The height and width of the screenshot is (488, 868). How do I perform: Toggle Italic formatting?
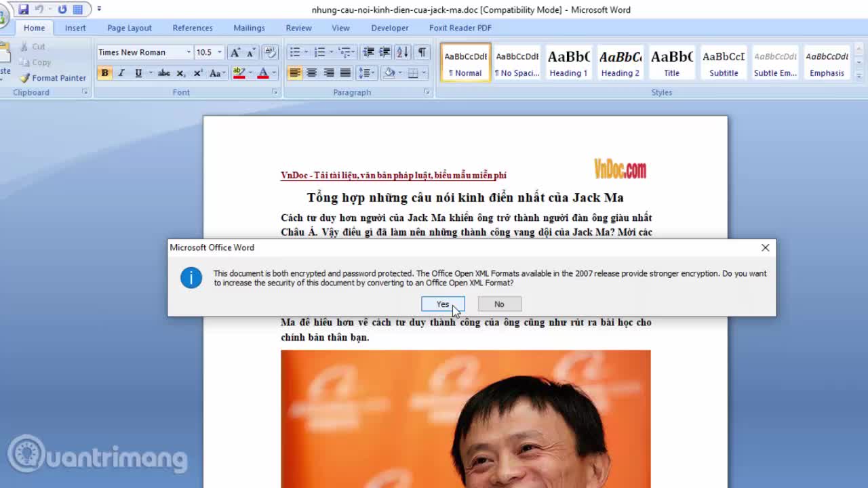click(121, 73)
